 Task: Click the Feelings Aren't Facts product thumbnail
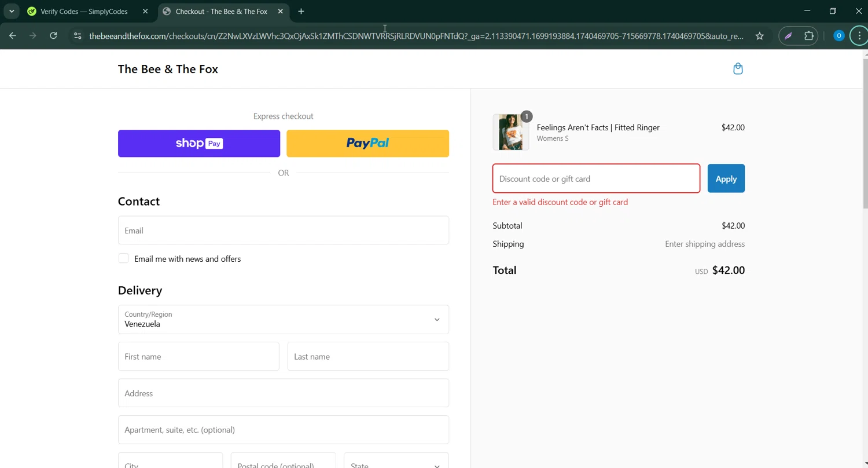coord(511,132)
